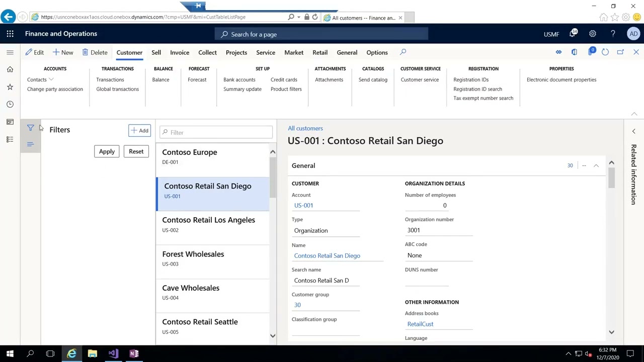Open Electronic document properties

561,79
